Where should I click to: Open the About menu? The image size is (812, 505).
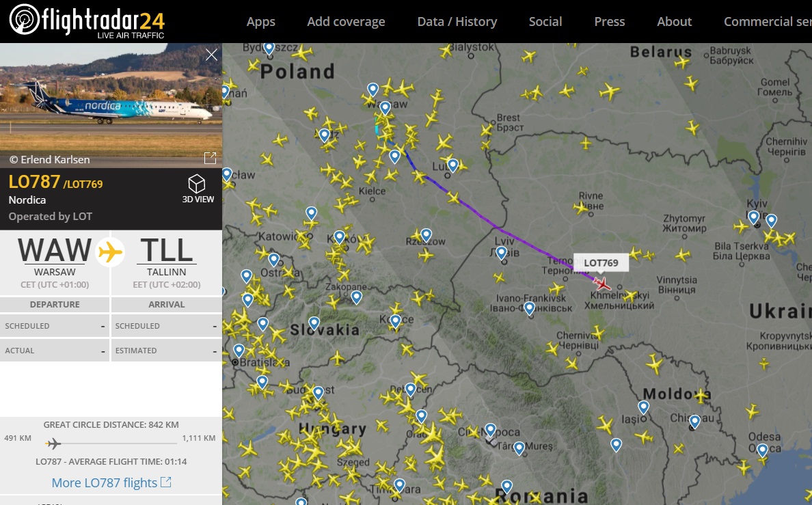674,22
